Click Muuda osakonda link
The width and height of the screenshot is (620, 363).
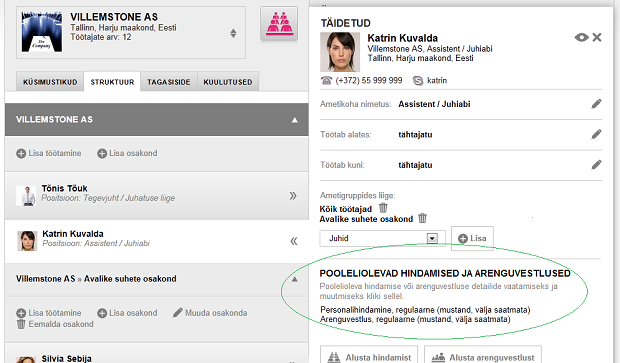point(210,313)
